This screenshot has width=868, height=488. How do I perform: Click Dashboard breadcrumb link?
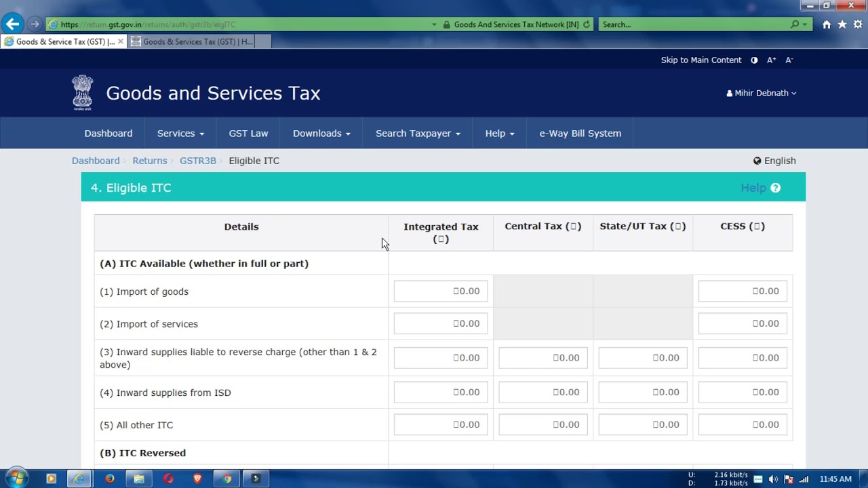[x=96, y=161]
